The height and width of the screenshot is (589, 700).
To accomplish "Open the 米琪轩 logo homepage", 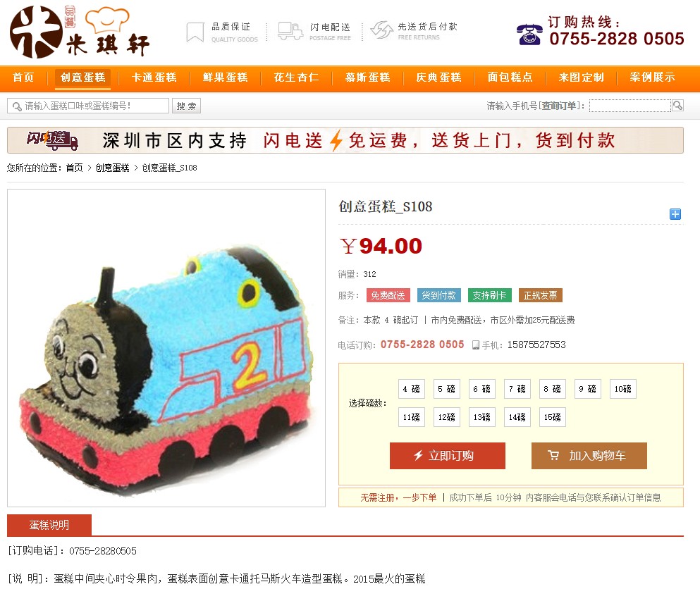I will 80,31.
